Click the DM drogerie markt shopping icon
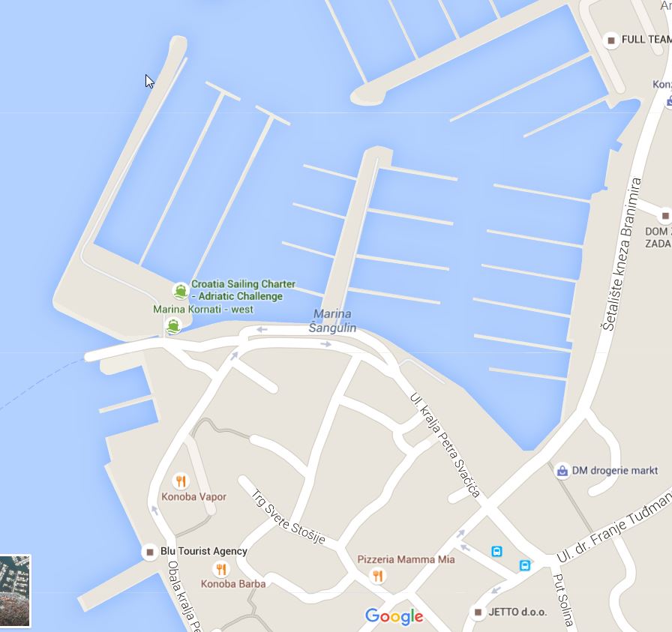This screenshot has height=632, width=672. click(x=562, y=471)
